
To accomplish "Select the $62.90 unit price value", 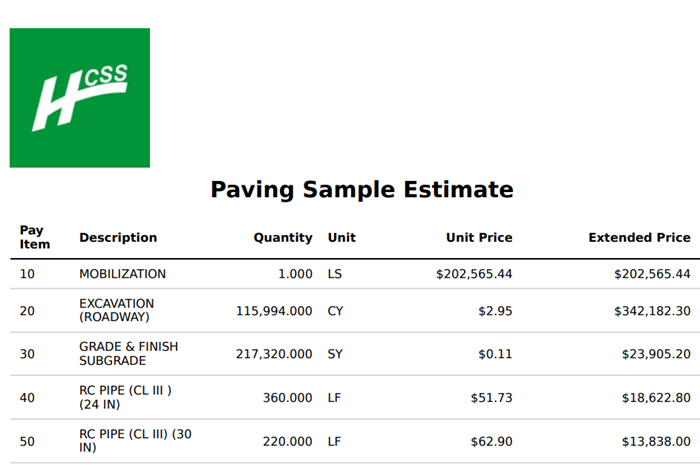I will point(491,441).
